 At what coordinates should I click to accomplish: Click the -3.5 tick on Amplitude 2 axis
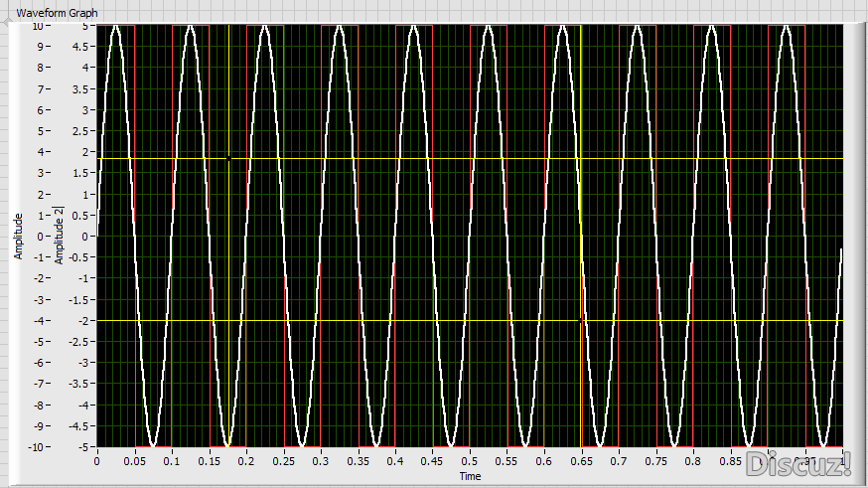[x=79, y=384]
